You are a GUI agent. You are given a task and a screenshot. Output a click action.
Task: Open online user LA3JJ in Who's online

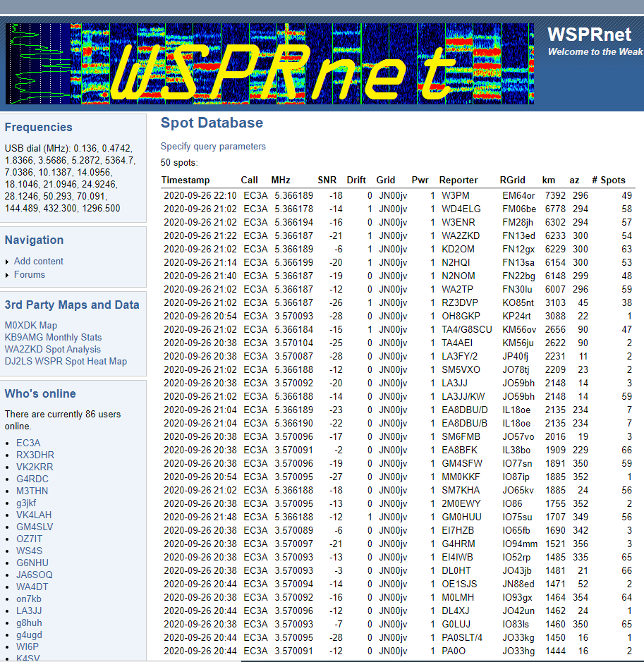click(29, 611)
